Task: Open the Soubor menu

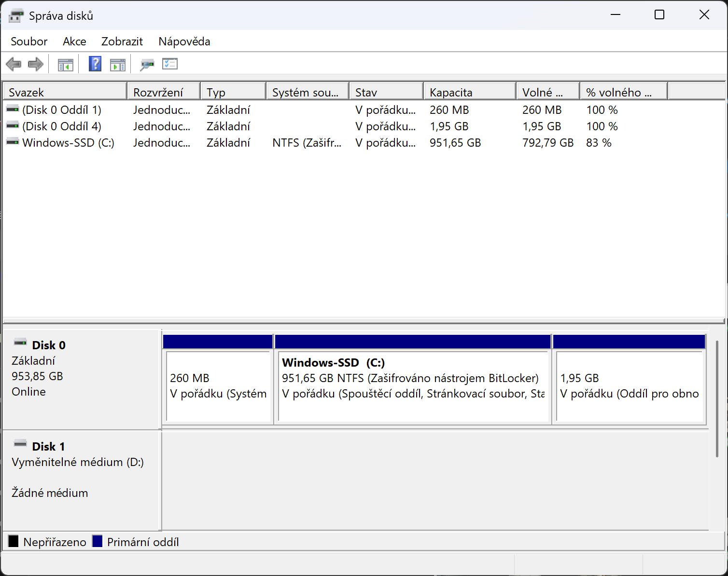Action: (29, 41)
